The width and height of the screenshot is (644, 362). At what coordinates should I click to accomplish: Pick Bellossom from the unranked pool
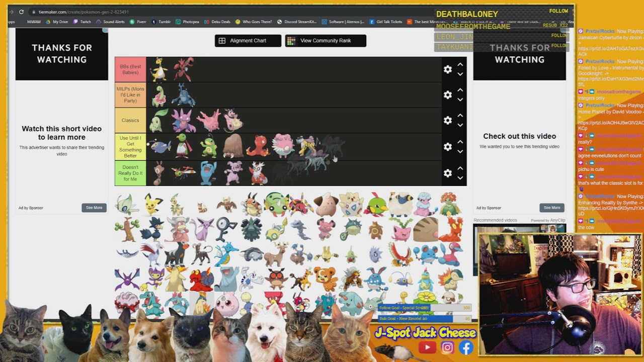tap(450, 205)
